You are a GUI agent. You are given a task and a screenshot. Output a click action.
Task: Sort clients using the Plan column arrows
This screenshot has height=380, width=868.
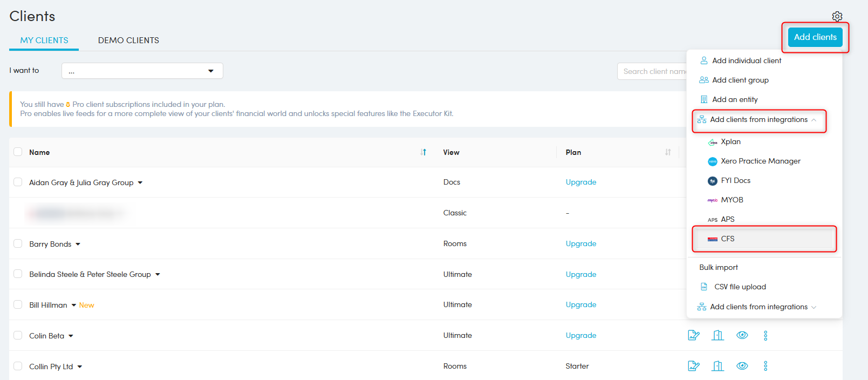[668, 152]
